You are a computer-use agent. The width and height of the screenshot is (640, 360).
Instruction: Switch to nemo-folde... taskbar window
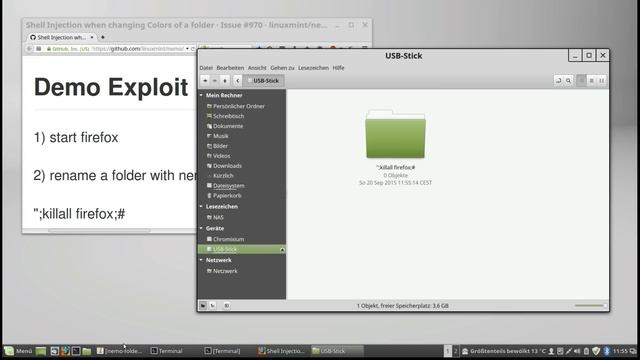(120, 351)
